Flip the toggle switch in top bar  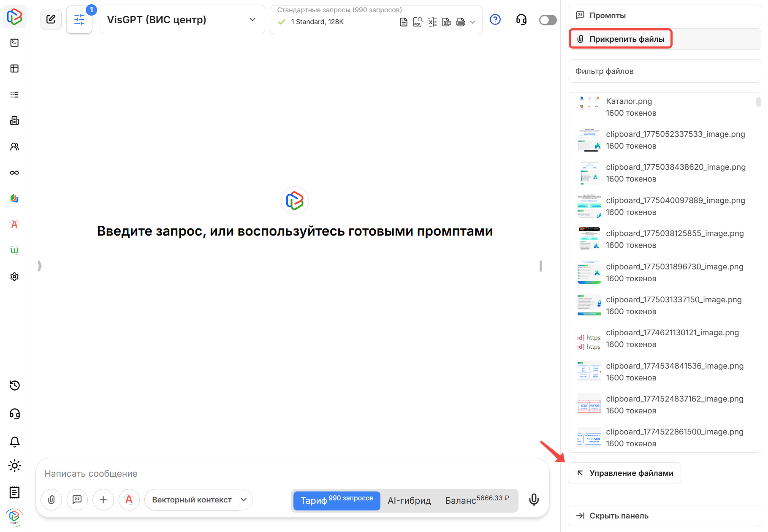[547, 19]
